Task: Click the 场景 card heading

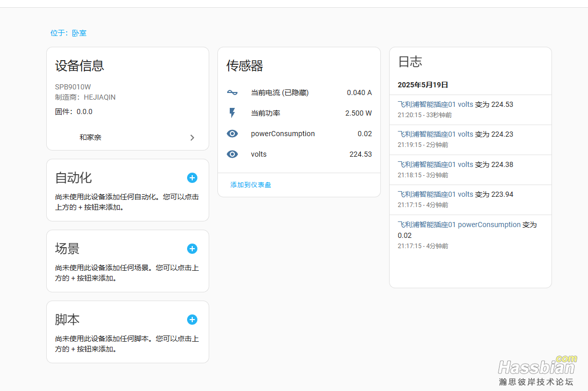Action: (x=67, y=249)
